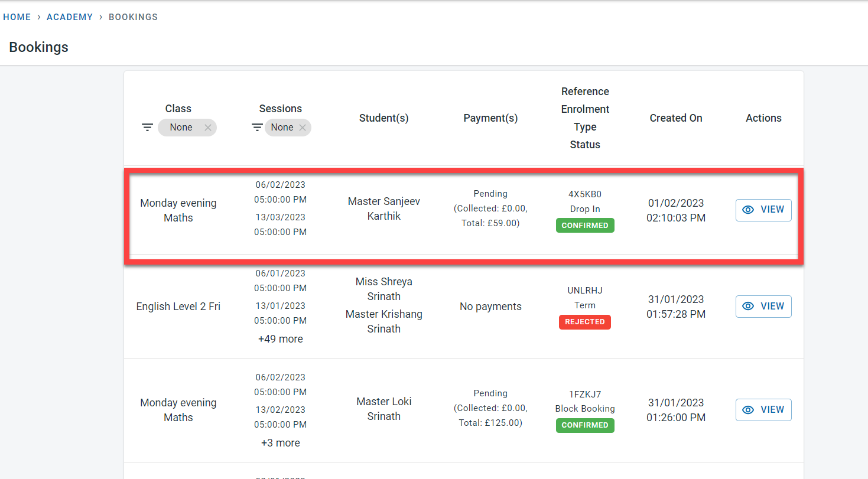This screenshot has height=479, width=868.
Task: Click the green CONFIRMED badge for 4X5KB0
Action: pyautogui.click(x=585, y=226)
